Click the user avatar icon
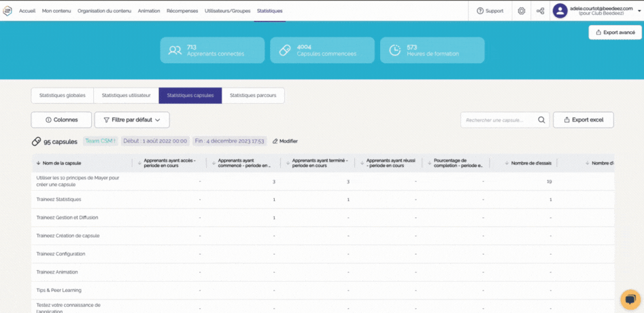 560,11
